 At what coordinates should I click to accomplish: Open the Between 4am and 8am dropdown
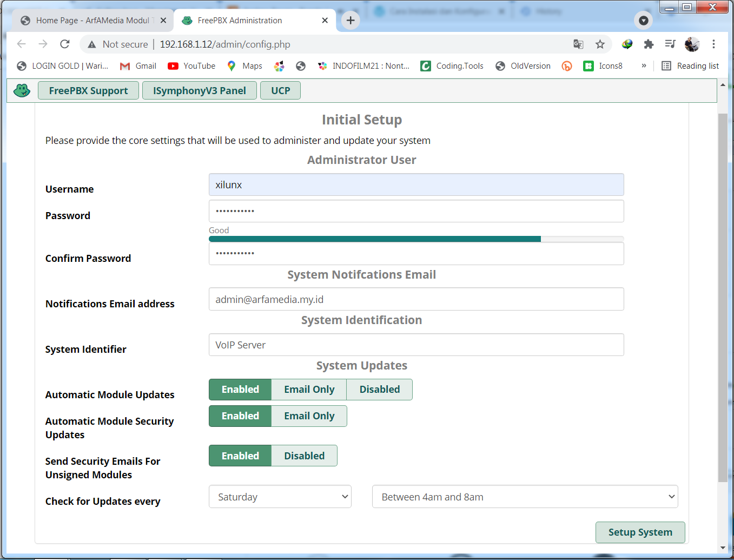pos(525,497)
